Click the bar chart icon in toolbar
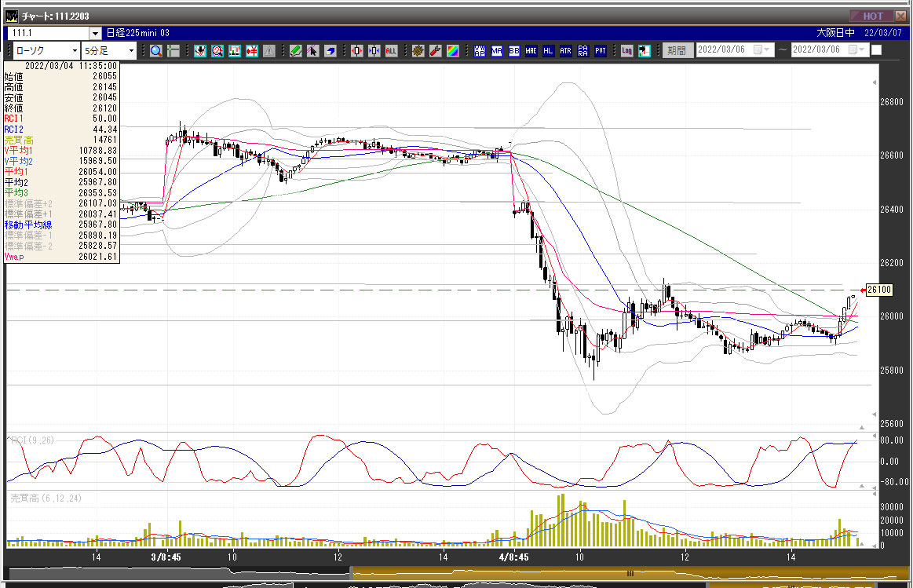This screenshot has height=588, width=913. pyautogui.click(x=234, y=51)
